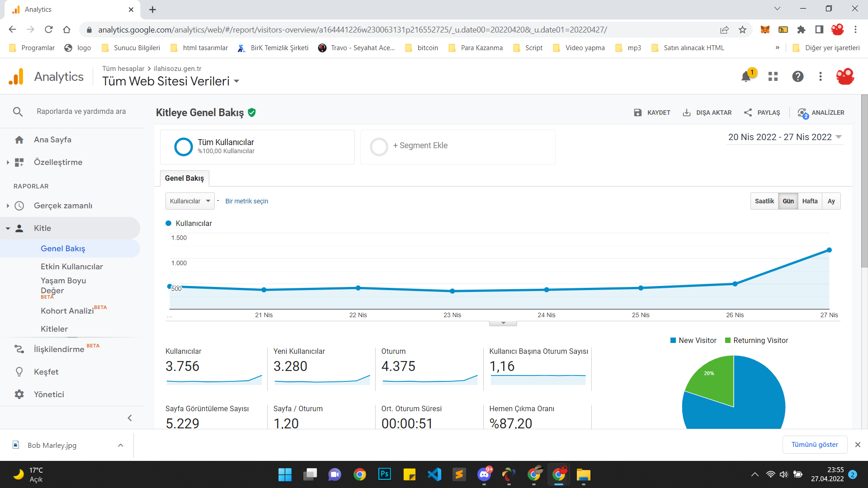The image size is (868, 488).
Task: Click the search reports input field
Action: tap(81, 112)
